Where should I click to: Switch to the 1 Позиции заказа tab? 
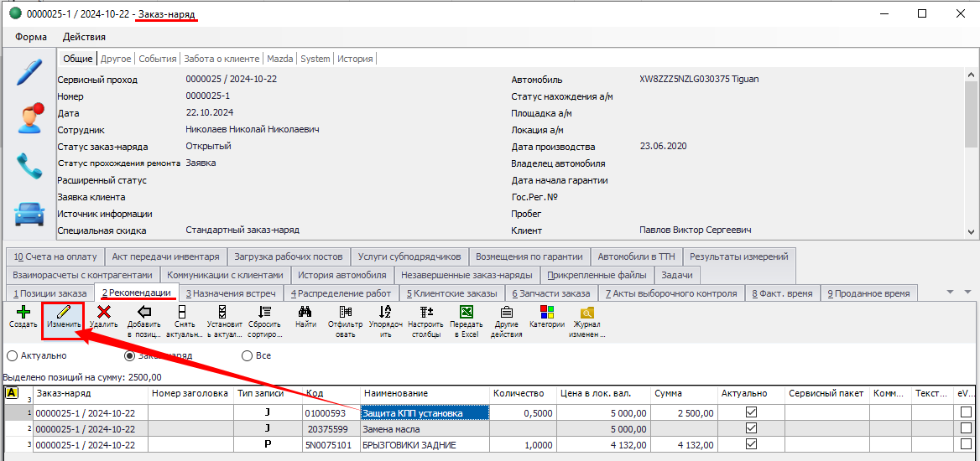pos(50,293)
